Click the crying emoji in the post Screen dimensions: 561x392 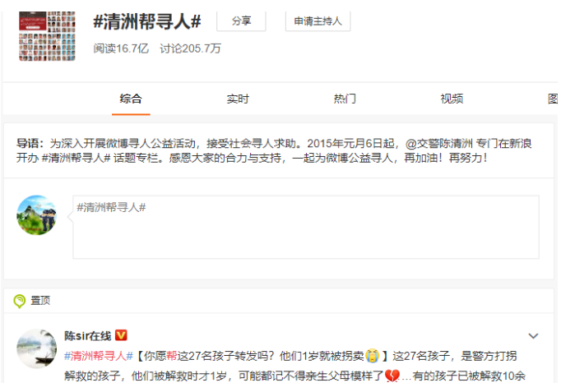tap(373, 356)
